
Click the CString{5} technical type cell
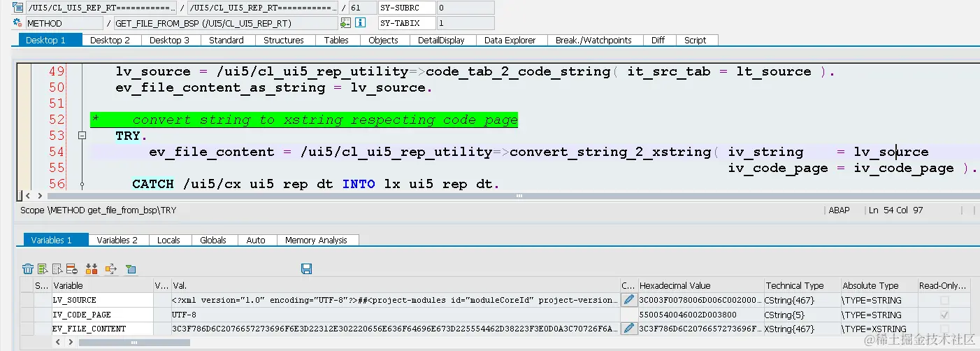pyautogui.click(x=801, y=315)
